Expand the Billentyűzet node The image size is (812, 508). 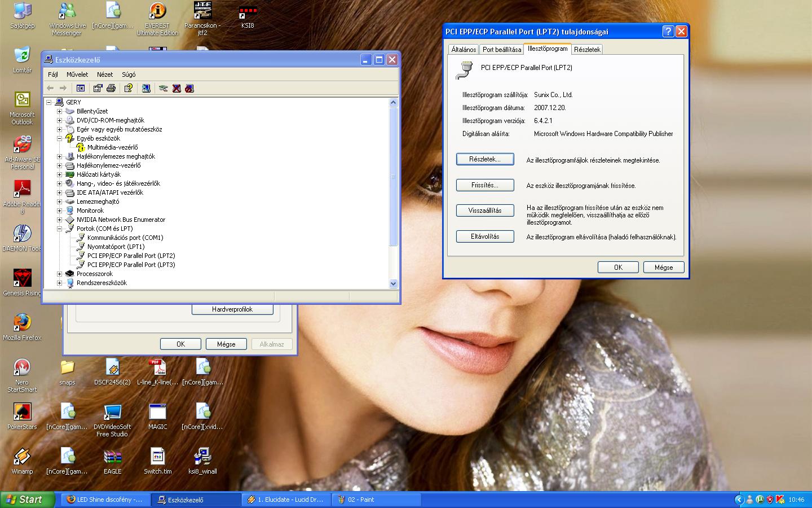59,111
